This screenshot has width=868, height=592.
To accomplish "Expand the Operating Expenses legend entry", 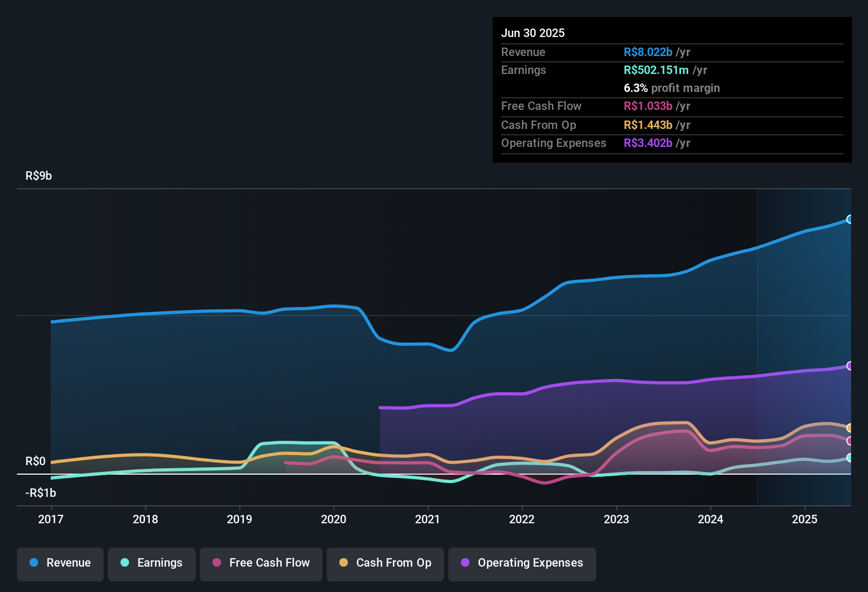I will 522,563.
